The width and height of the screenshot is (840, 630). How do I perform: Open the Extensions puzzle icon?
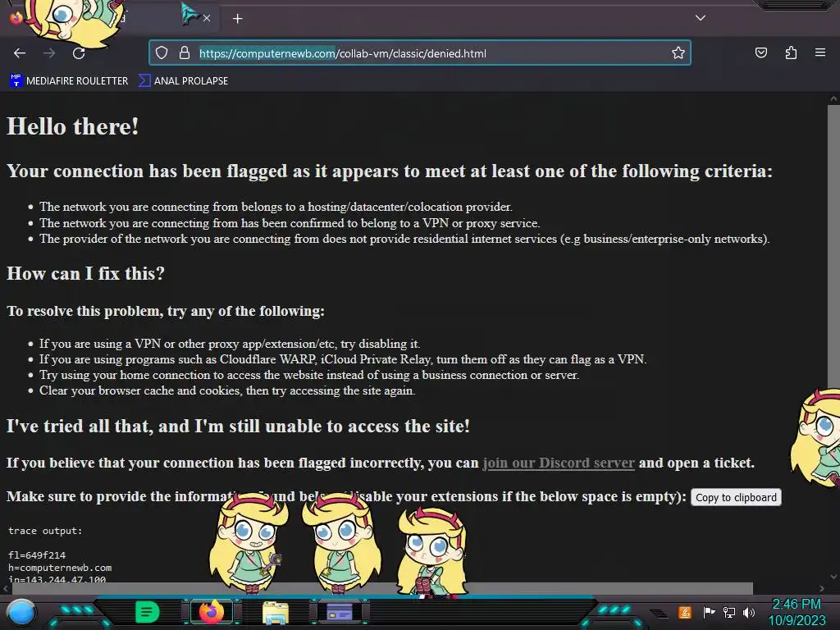[x=791, y=52]
